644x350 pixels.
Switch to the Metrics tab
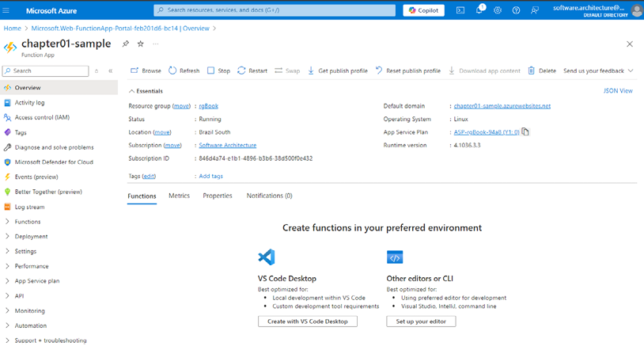tap(179, 196)
